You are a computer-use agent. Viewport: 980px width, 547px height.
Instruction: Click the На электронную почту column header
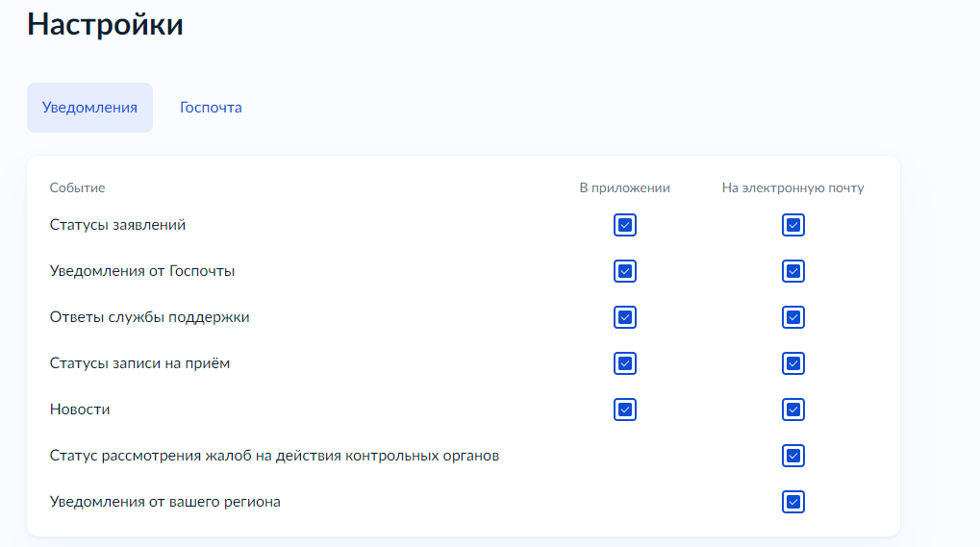(792, 188)
